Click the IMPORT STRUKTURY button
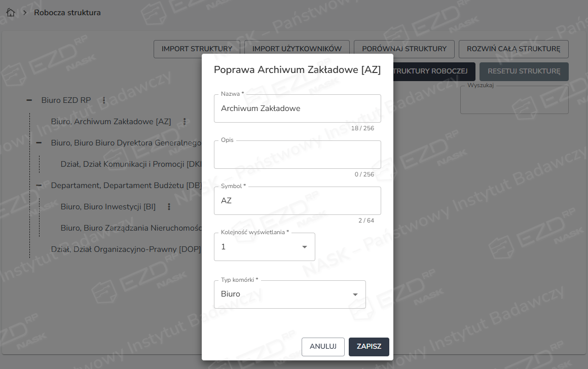 pos(197,49)
